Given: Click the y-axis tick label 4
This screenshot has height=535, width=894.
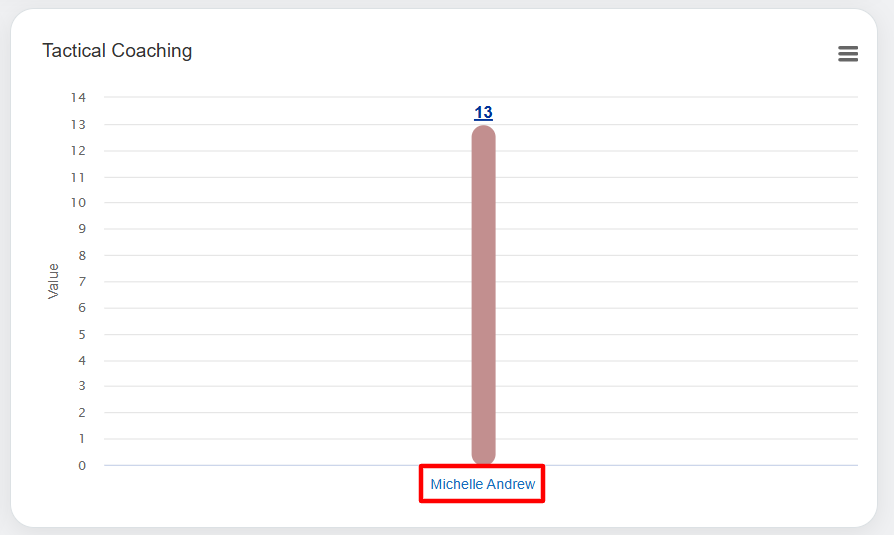Looking at the screenshot, I should [x=82, y=360].
